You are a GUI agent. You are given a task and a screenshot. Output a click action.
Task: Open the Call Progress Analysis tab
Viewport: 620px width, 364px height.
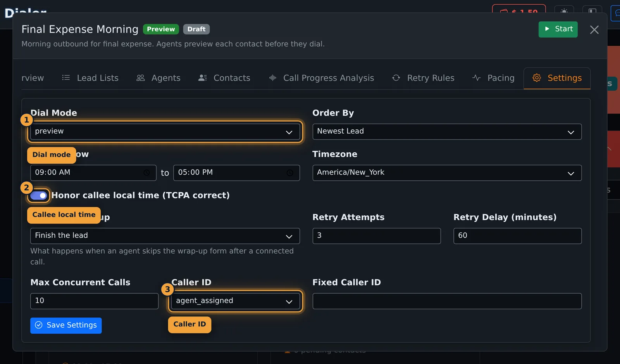tap(322, 78)
